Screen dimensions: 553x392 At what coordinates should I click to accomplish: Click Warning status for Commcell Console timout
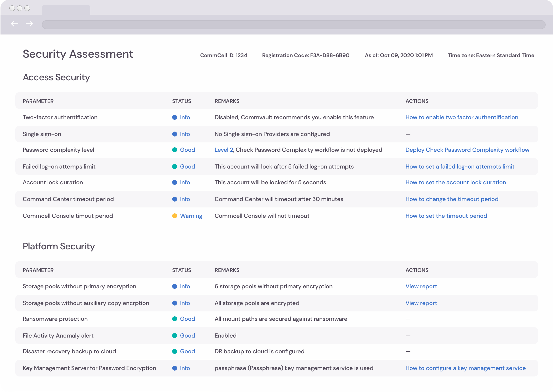click(191, 216)
